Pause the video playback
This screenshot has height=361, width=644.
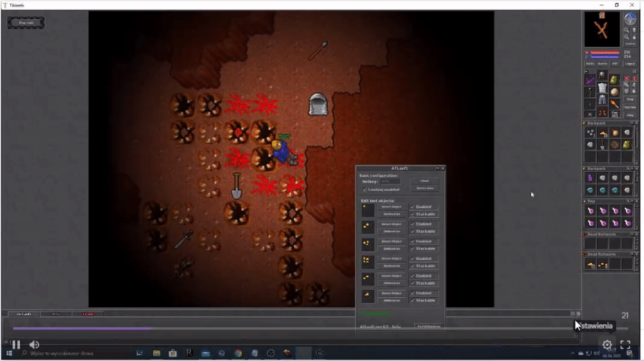16,344
